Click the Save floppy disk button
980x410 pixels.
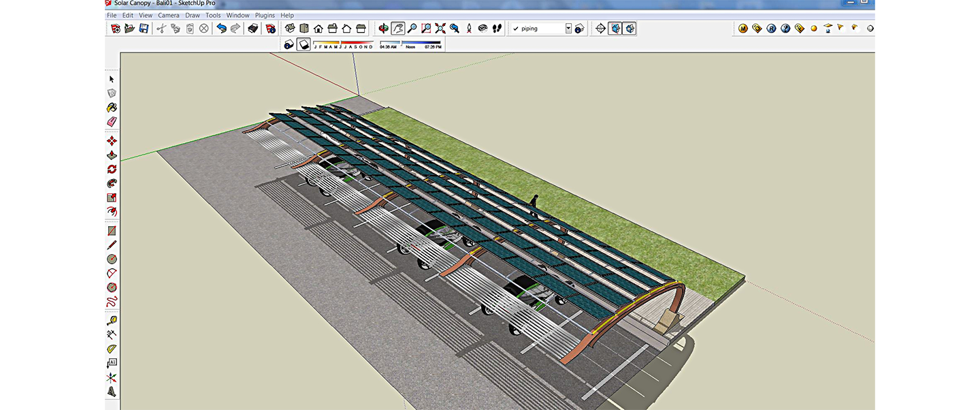coord(144,29)
